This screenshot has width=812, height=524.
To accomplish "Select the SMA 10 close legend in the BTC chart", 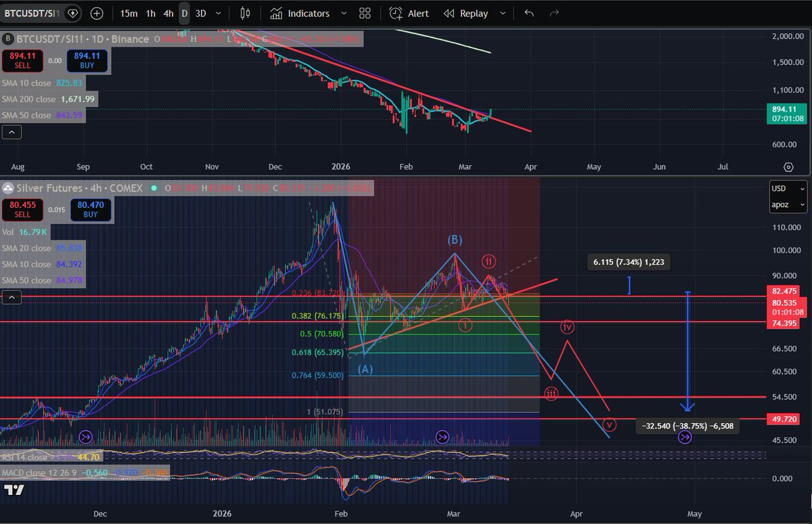I will [x=43, y=83].
